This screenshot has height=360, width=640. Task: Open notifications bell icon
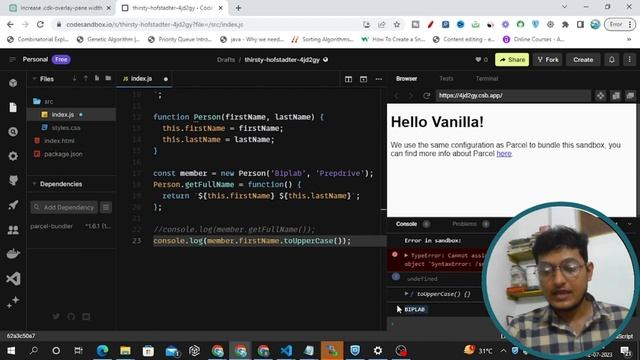pyautogui.click(x=611, y=60)
